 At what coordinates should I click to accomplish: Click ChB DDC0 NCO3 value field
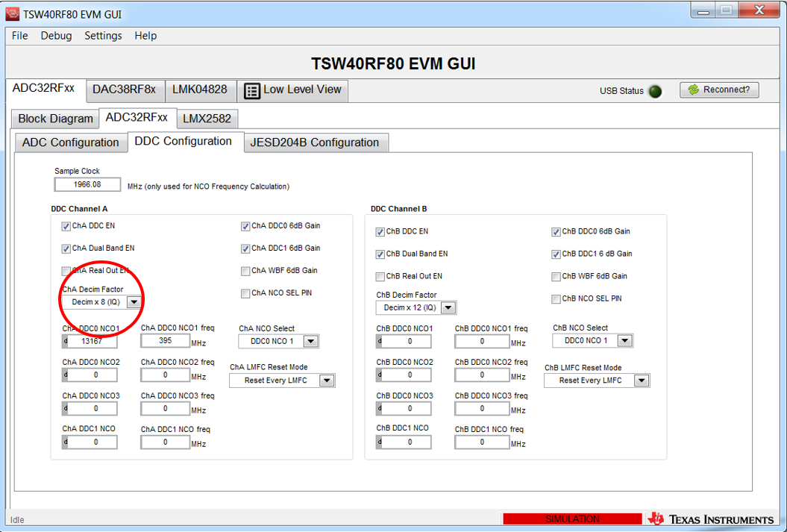pyautogui.click(x=407, y=409)
